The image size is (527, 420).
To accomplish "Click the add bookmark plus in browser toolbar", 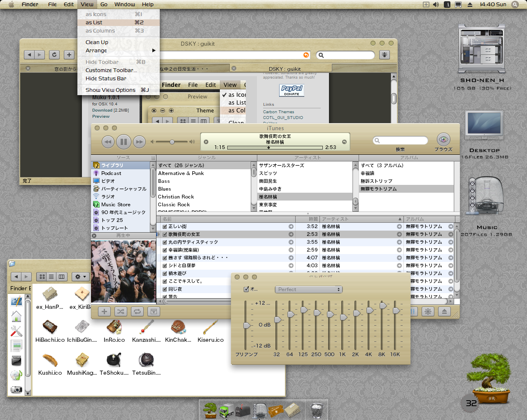I will click(x=69, y=55).
